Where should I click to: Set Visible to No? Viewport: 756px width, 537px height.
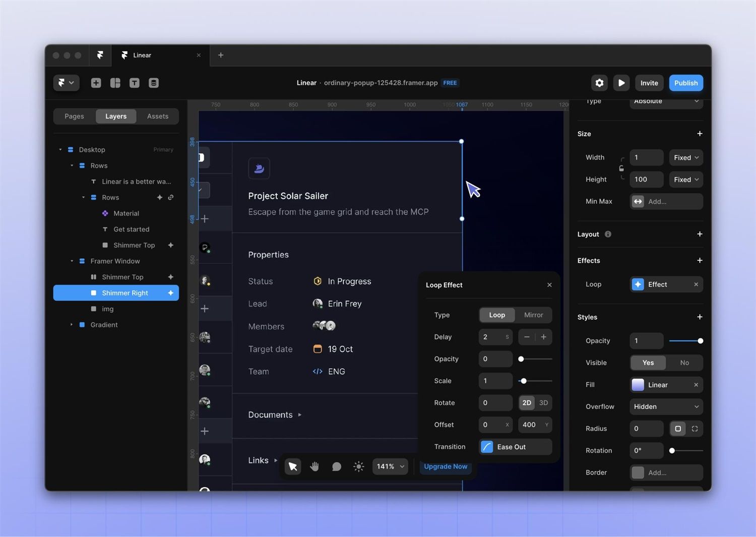tap(684, 363)
